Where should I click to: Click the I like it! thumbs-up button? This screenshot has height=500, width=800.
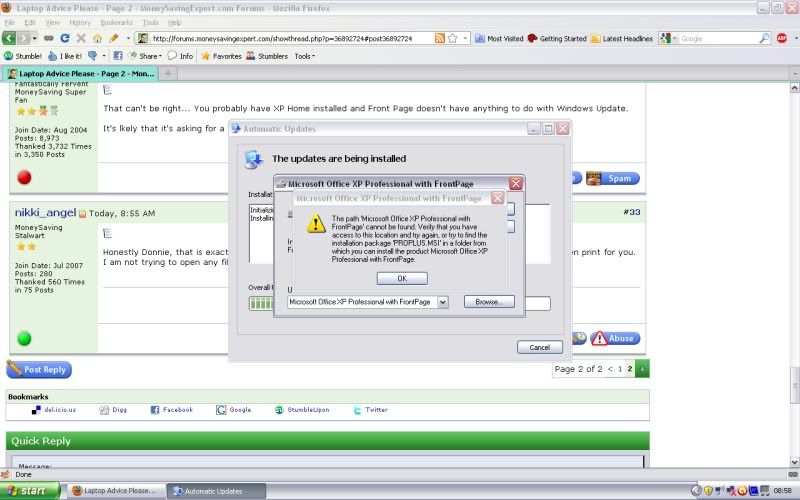click(65, 56)
